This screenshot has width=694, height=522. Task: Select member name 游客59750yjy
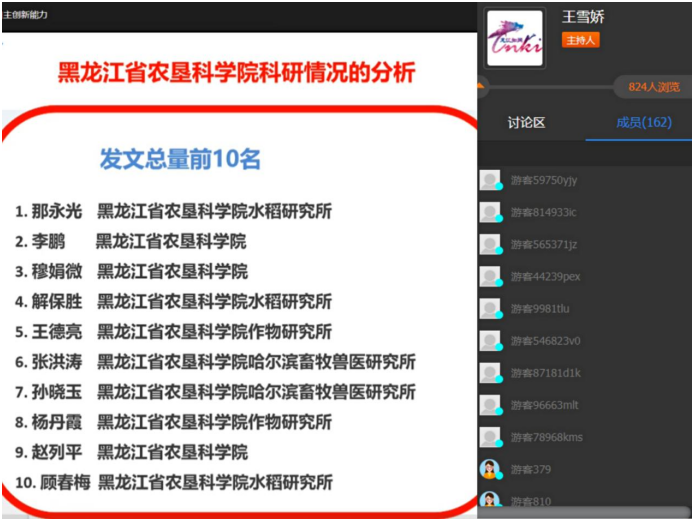(x=544, y=180)
